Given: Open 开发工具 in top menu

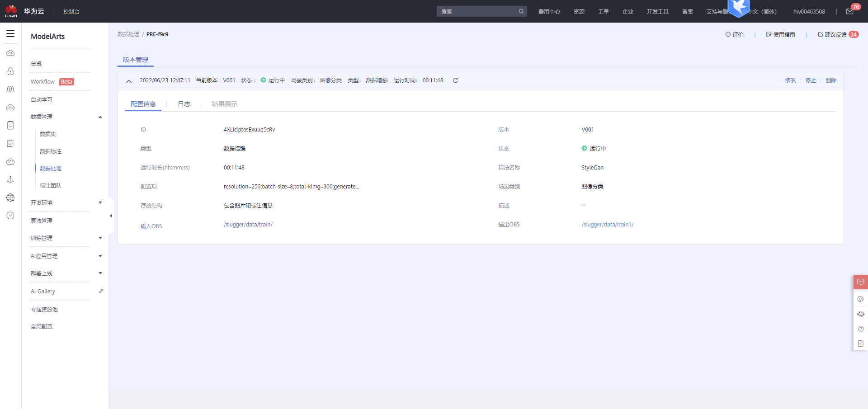Looking at the screenshot, I should coord(657,12).
